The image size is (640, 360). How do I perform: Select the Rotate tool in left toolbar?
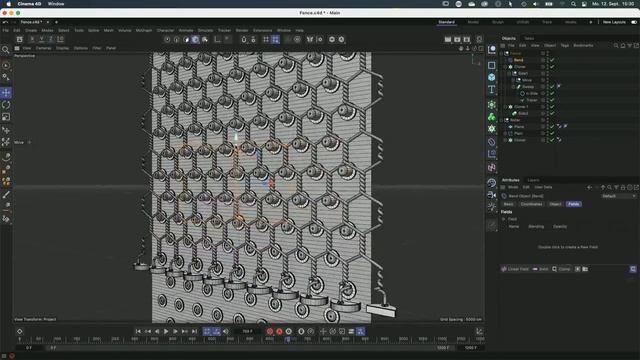(6, 105)
